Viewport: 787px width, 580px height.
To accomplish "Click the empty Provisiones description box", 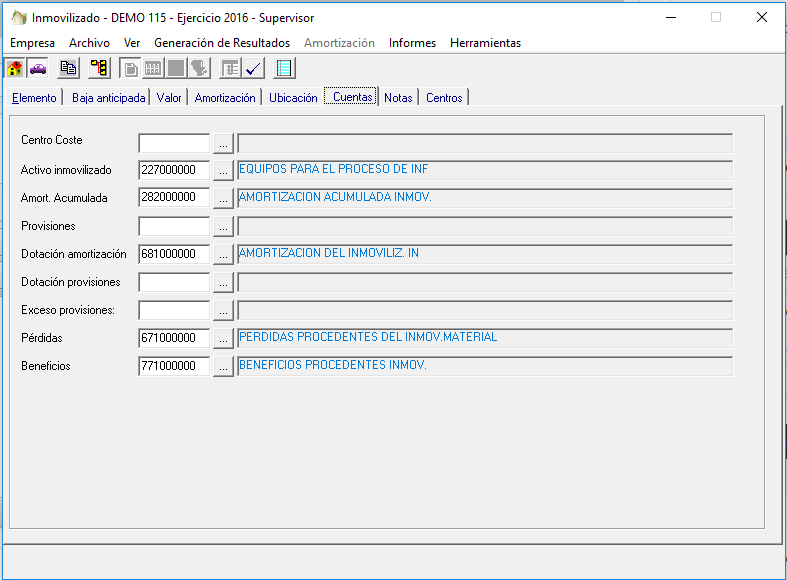I will click(485, 227).
